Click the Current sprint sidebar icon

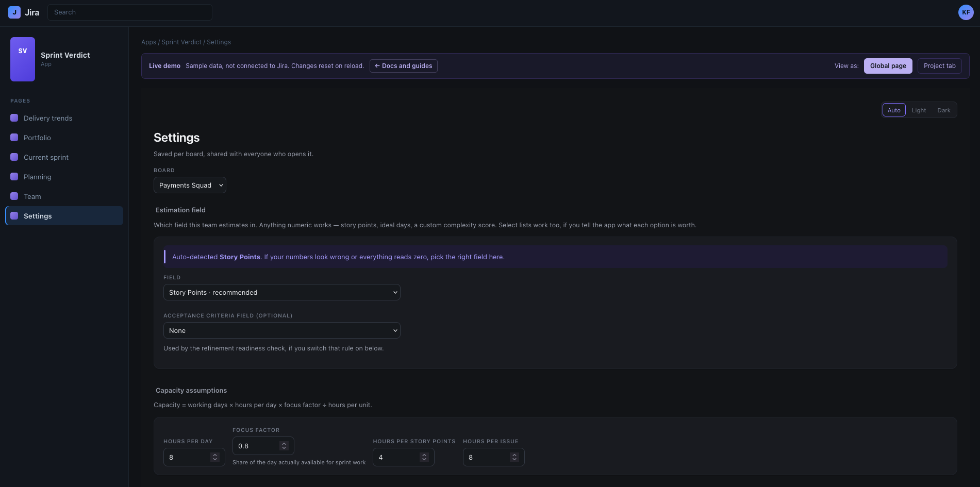click(14, 157)
